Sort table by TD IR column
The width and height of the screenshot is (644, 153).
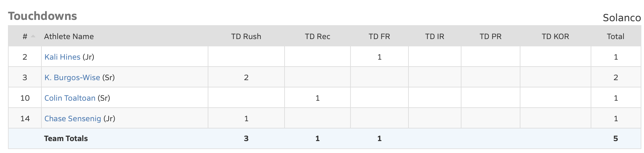point(435,36)
